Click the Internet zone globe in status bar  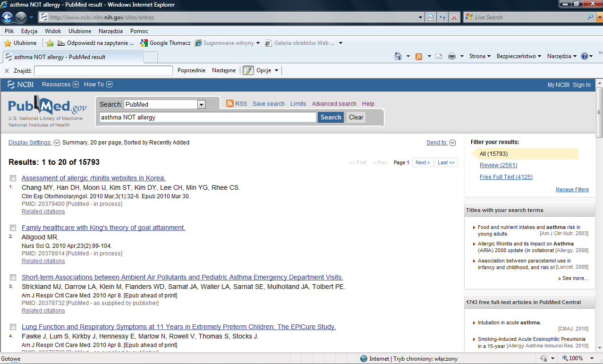[x=364, y=359]
